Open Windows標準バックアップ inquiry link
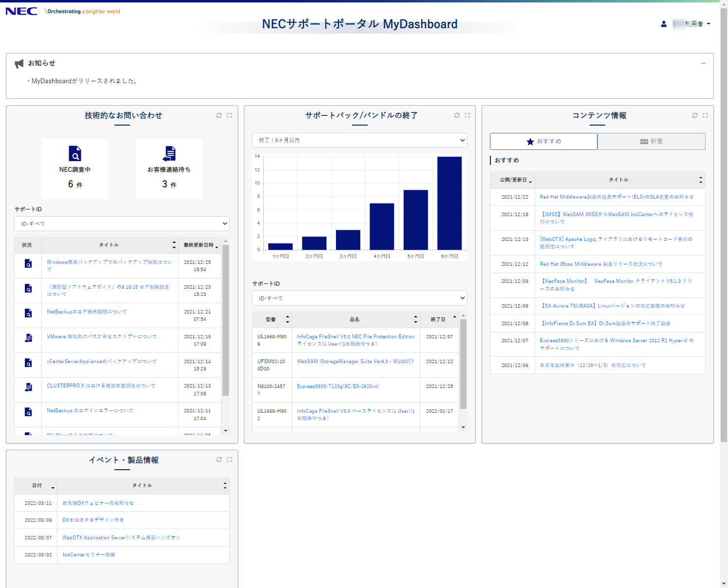This screenshot has width=728, height=588. [x=110, y=266]
